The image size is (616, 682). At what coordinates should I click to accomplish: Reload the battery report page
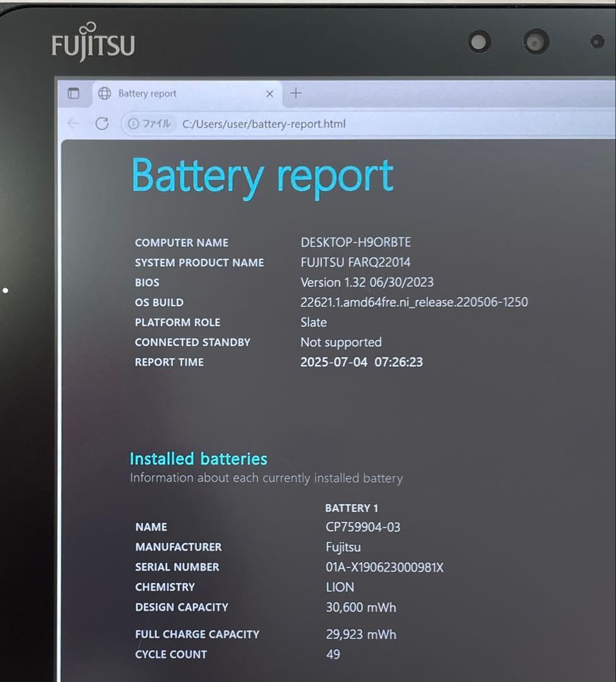pyautogui.click(x=102, y=124)
